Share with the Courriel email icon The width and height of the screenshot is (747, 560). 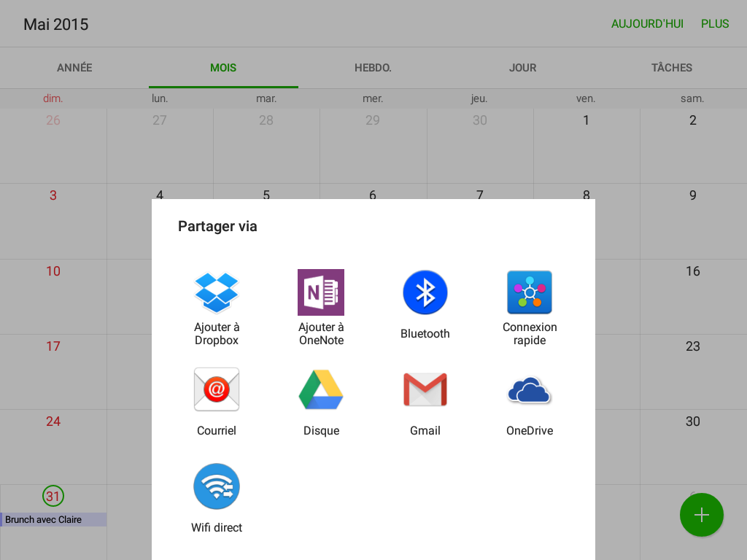tap(216, 389)
